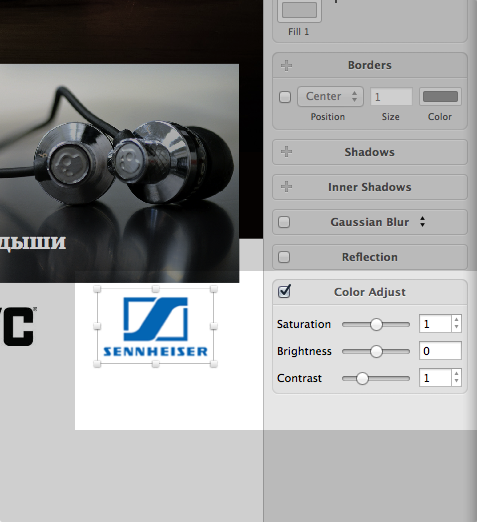
Task: Click the Saturation value field
Action: [x=435, y=324]
